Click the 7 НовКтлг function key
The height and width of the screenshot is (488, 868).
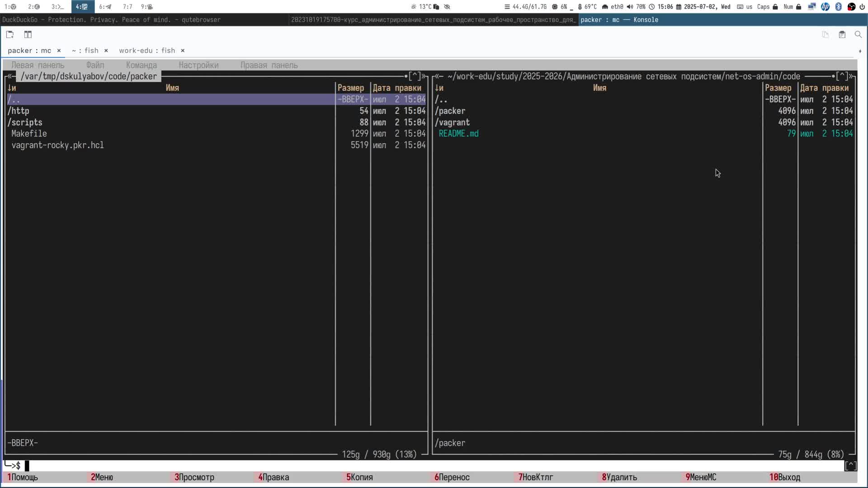[x=536, y=477]
